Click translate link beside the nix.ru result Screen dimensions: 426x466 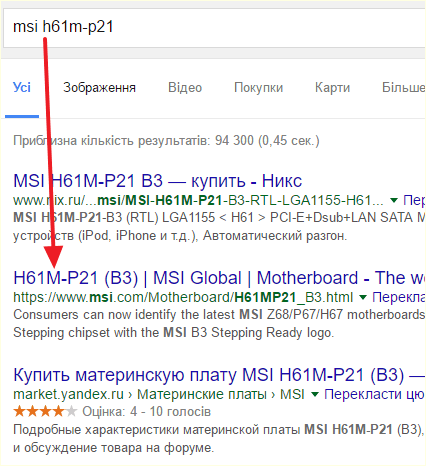[414, 200]
